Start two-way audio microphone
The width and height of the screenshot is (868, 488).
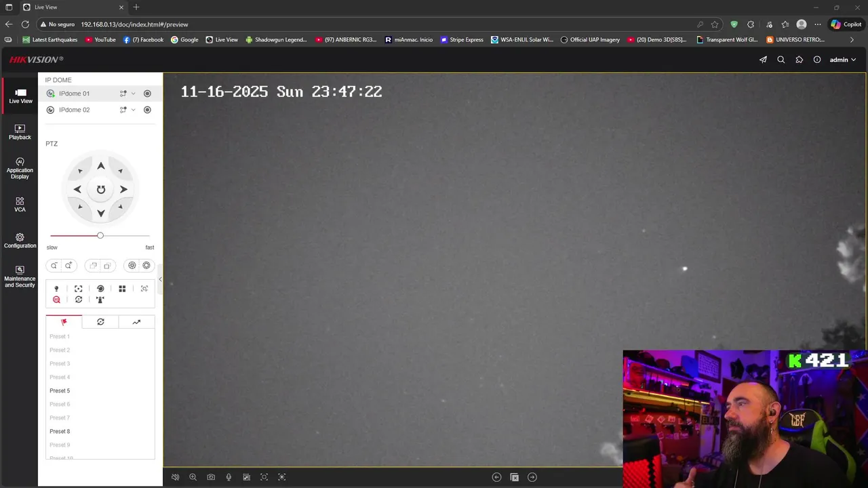(229, 477)
